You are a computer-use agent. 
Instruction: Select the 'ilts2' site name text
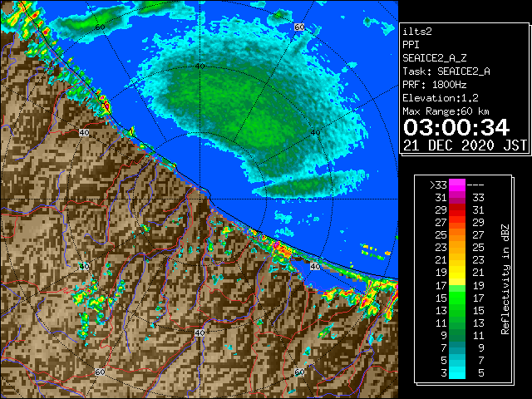point(417,32)
